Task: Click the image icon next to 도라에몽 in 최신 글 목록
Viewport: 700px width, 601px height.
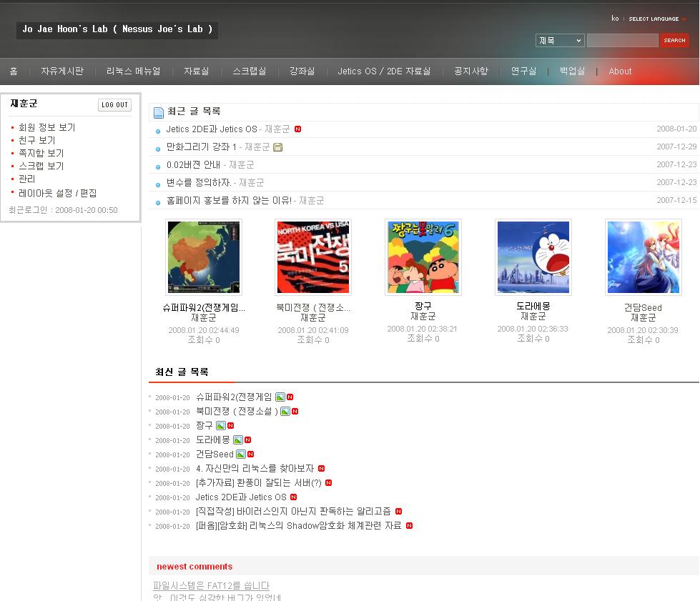Action: click(238, 440)
